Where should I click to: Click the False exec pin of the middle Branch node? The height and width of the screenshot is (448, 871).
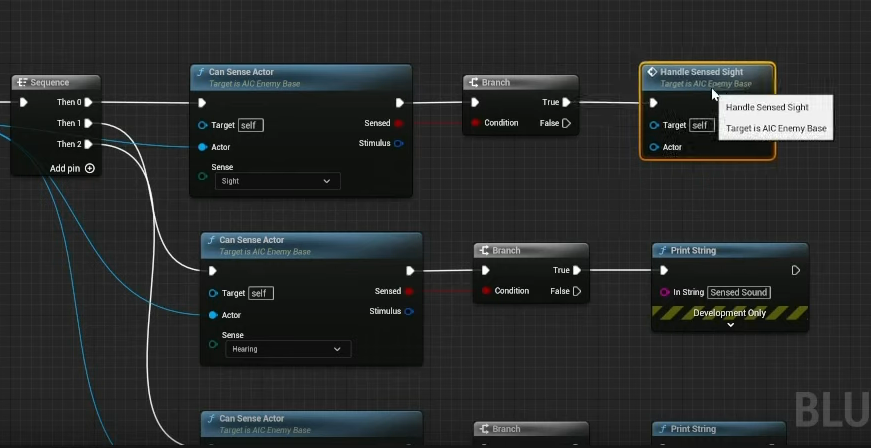click(576, 291)
